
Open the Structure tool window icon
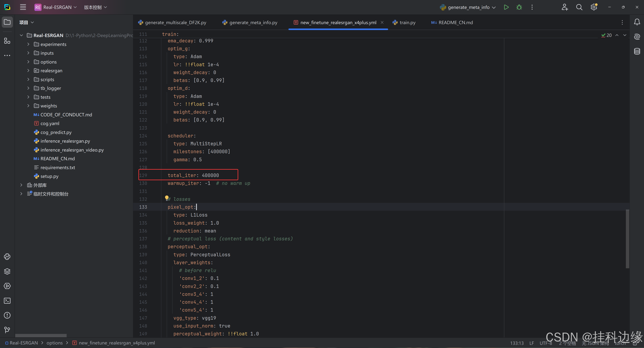tap(7, 41)
